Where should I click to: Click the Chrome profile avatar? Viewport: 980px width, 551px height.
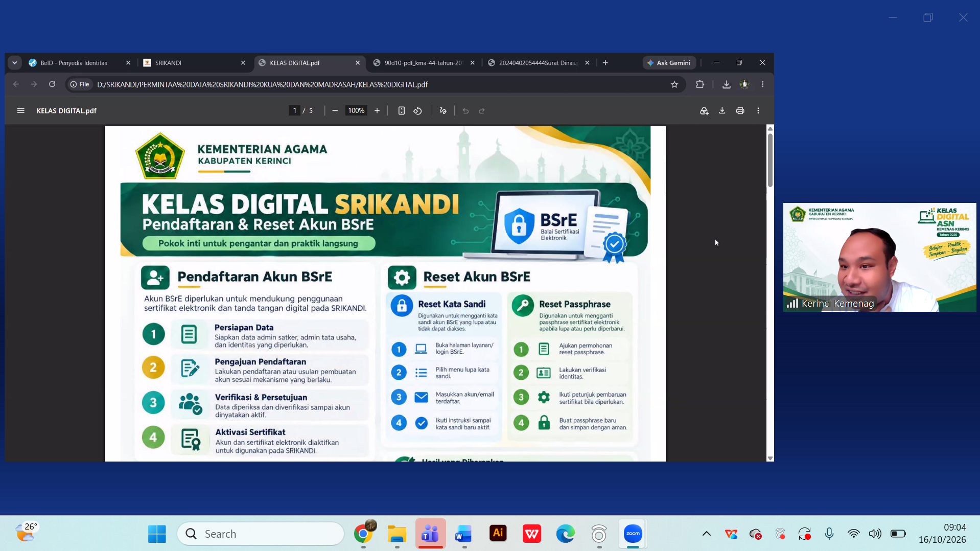coord(744,84)
